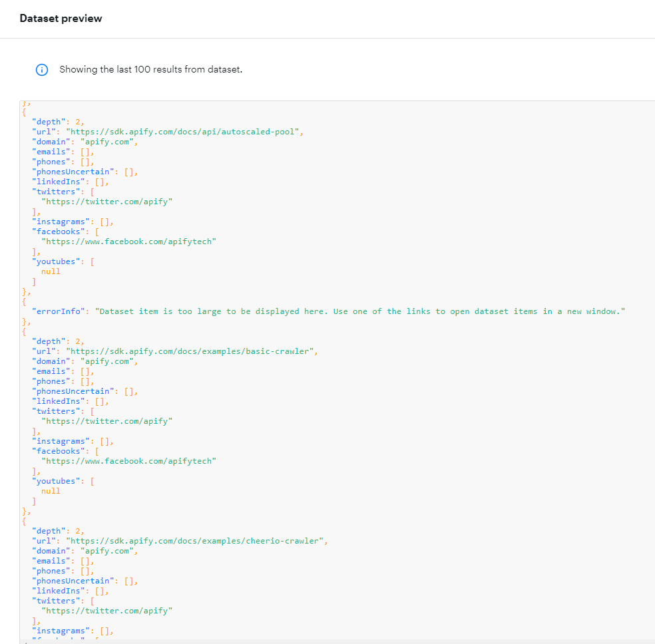Click the facebooks key in the autoscaled-pool record
Image resolution: width=655 pixels, height=644 pixels.
point(59,232)
